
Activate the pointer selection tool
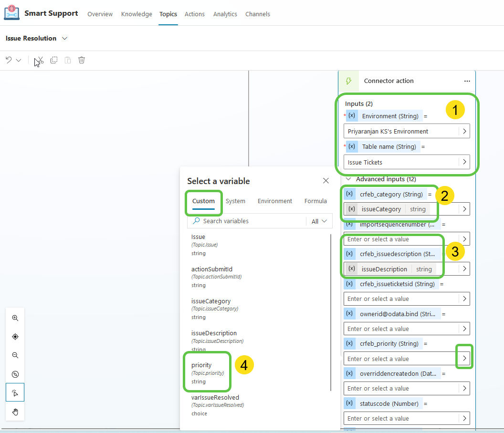coord(15,392)
